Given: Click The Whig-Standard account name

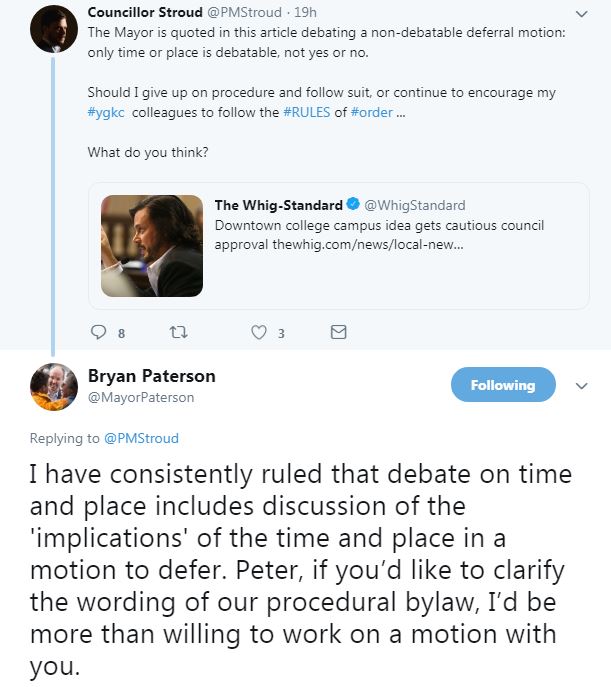Looking at the screenshot, I should click(278, 205).
